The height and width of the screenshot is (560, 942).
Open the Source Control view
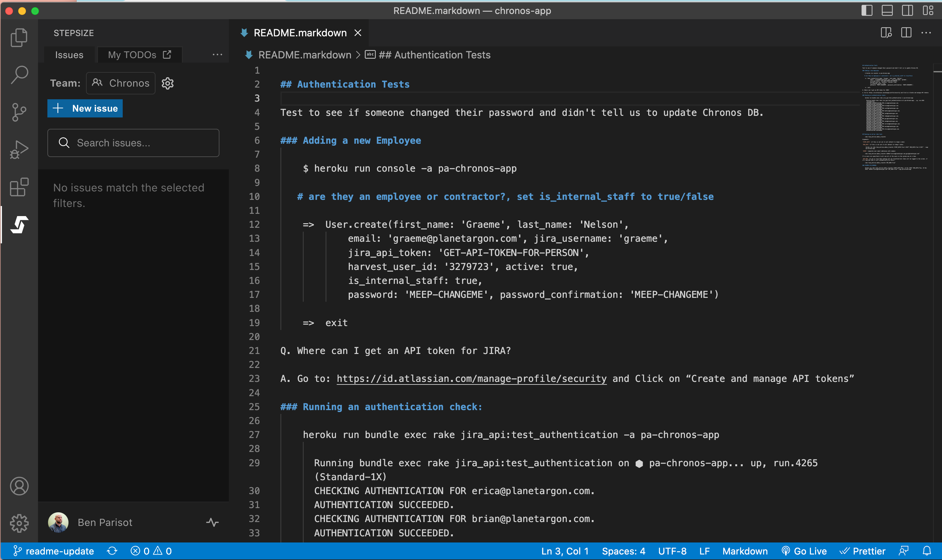(19, 112)
